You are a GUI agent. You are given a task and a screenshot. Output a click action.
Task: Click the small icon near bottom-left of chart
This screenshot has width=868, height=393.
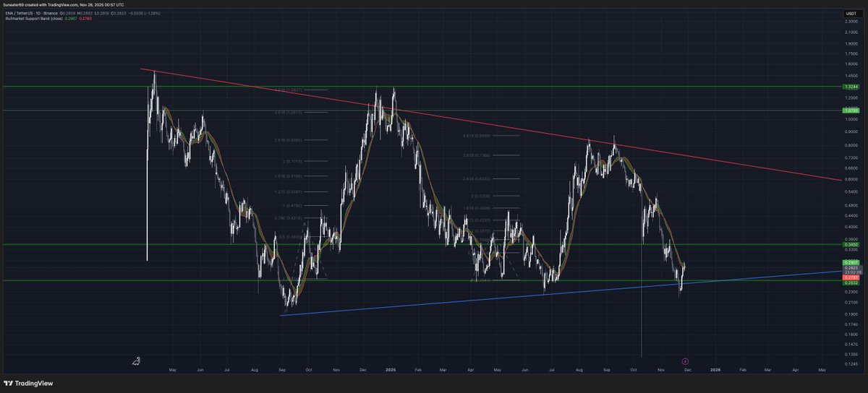coord(135,360)
